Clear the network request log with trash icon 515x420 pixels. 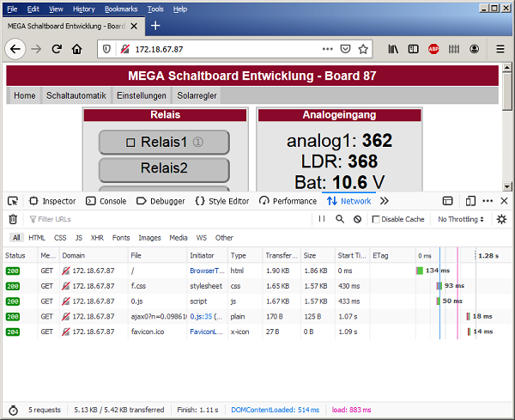click(x=13, y=219)
